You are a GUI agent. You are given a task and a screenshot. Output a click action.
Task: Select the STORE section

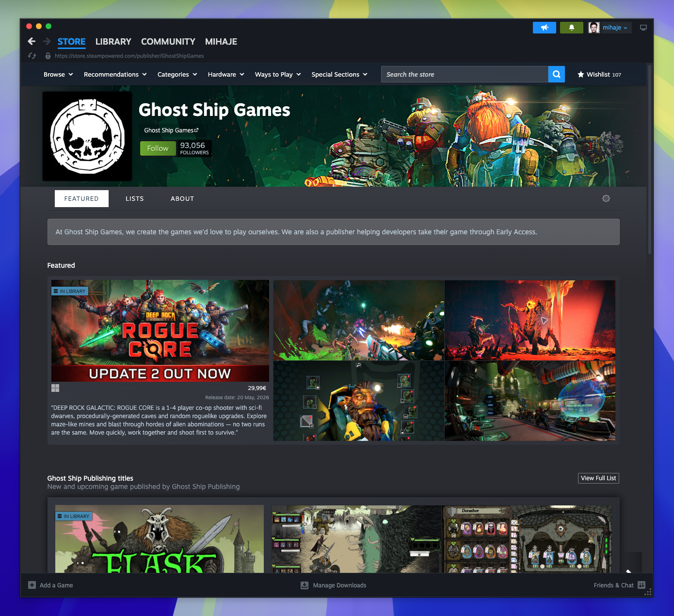72,42
